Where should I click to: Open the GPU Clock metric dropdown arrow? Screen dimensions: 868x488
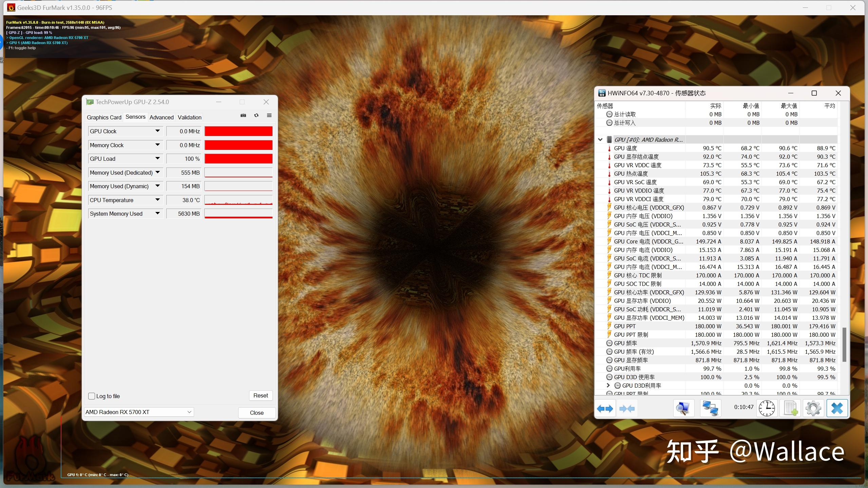[157, 131]
